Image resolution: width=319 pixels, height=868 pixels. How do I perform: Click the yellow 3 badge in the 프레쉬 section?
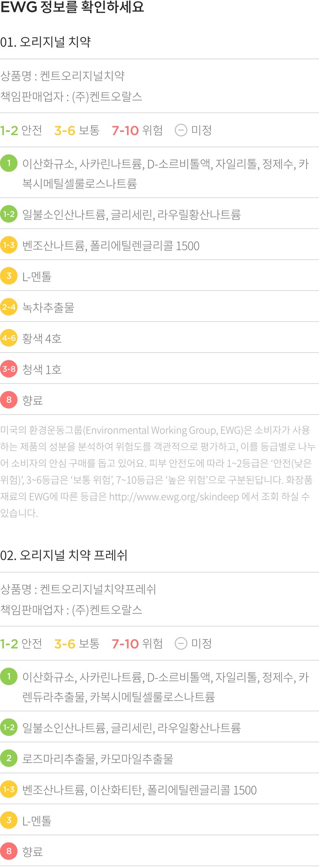tap(9, 820)
